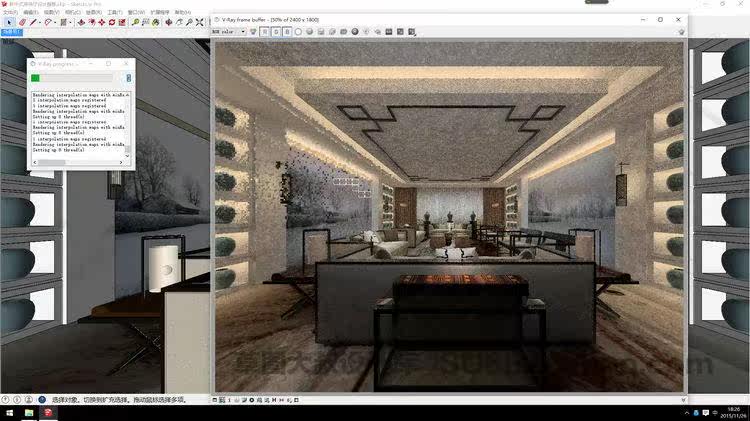Open the File menu in SketchUp

(11, 12)
